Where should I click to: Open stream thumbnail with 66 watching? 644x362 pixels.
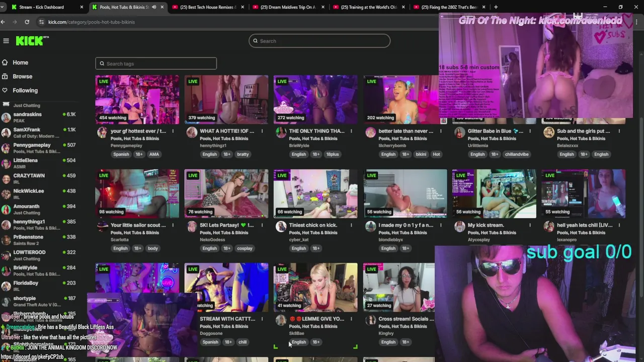[315, 194]
